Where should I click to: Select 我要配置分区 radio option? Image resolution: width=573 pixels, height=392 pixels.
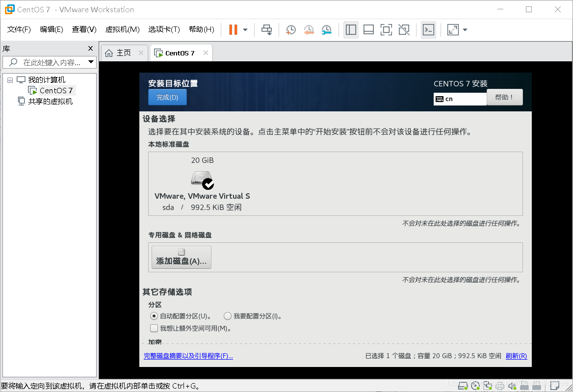tap(227, 316)
